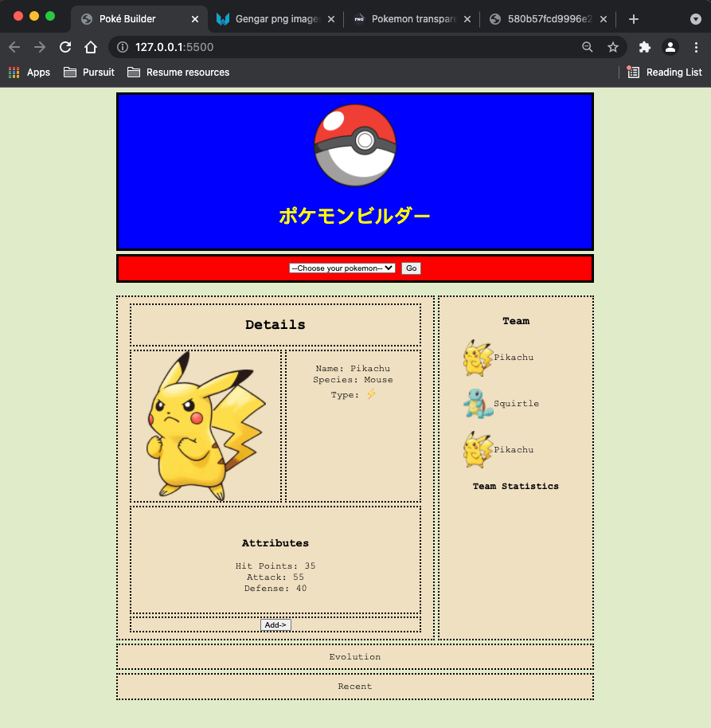Reload the page with the browser refresh icon
The height and width of the screenshot is (728, 711).
pos(65,47)
